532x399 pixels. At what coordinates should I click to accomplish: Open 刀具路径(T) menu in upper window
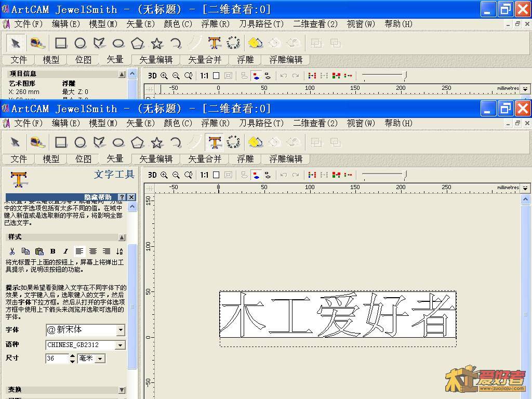261,24
